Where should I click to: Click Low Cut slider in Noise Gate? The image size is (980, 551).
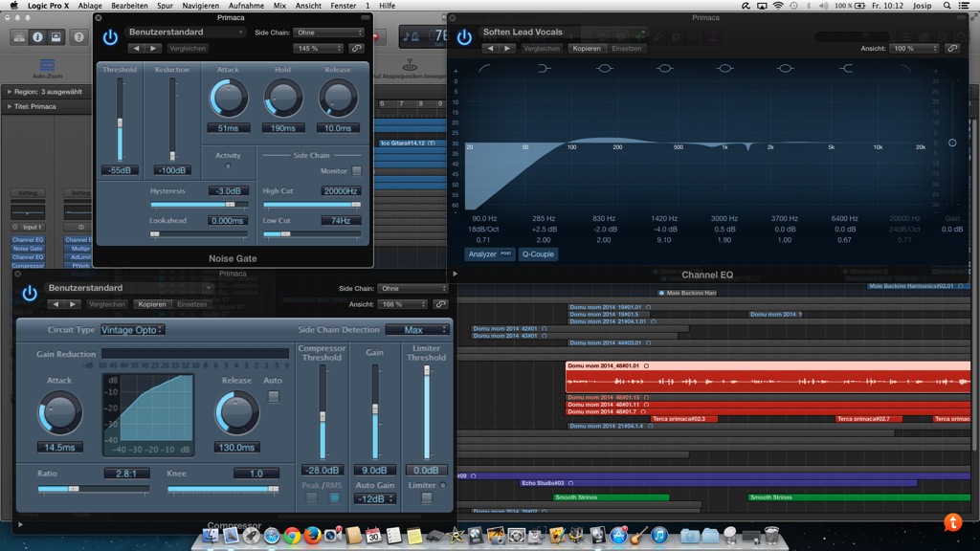tap(312, 234)
